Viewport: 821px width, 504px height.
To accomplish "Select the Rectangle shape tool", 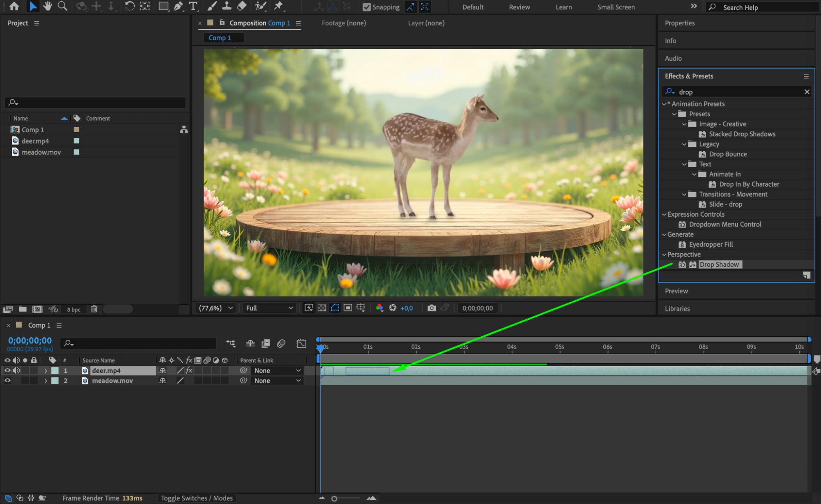I will click(x=163, y=6).
